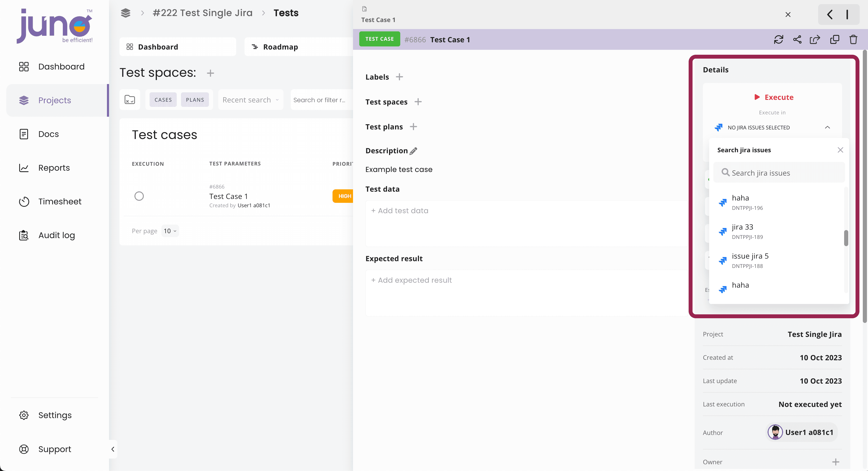Select the execution radio circle for Test Case 1
Viewport: 868px width, 471px height.
[139, 196]
